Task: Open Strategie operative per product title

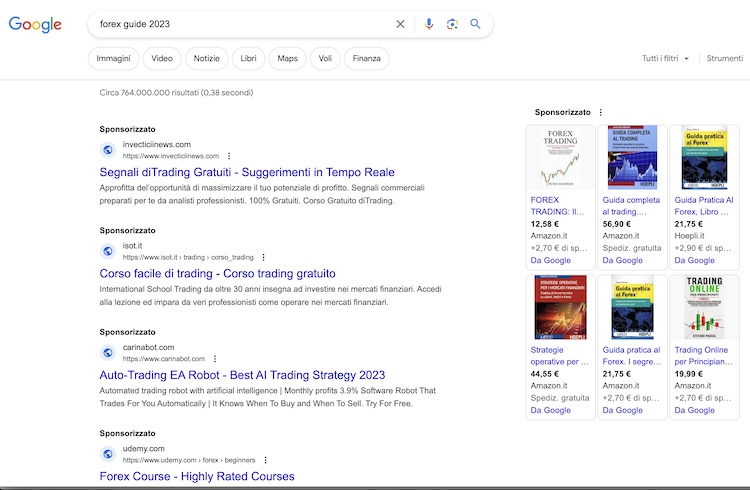Action: (560, 356)
